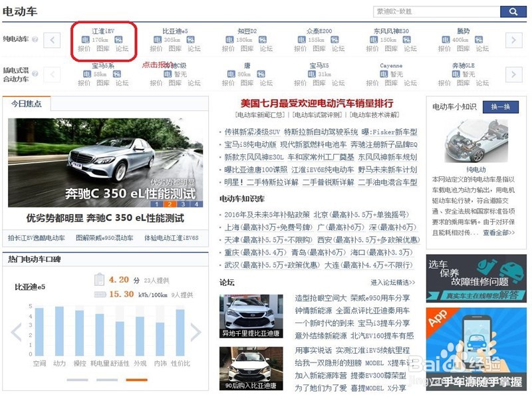Switch focus slideshow to slide 4

point(196,204)
